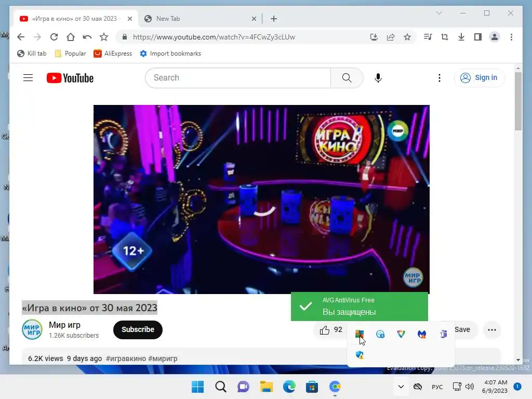The width and height of the screenshot is (532, 399).
Task: Click the YouTube logo
Action: click(70, 78)
